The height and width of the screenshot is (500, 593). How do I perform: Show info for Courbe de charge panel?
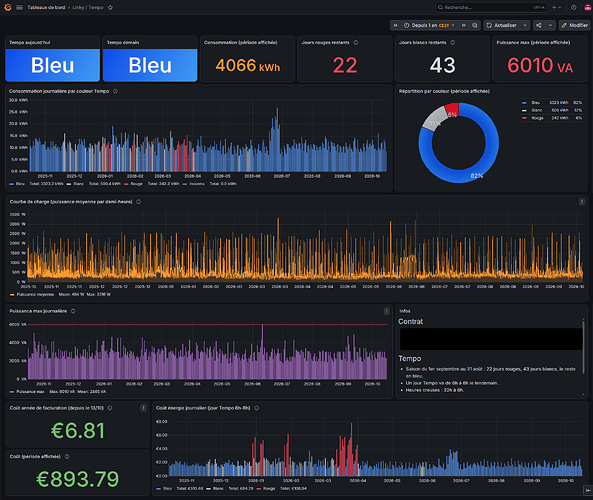coord(138,202)
